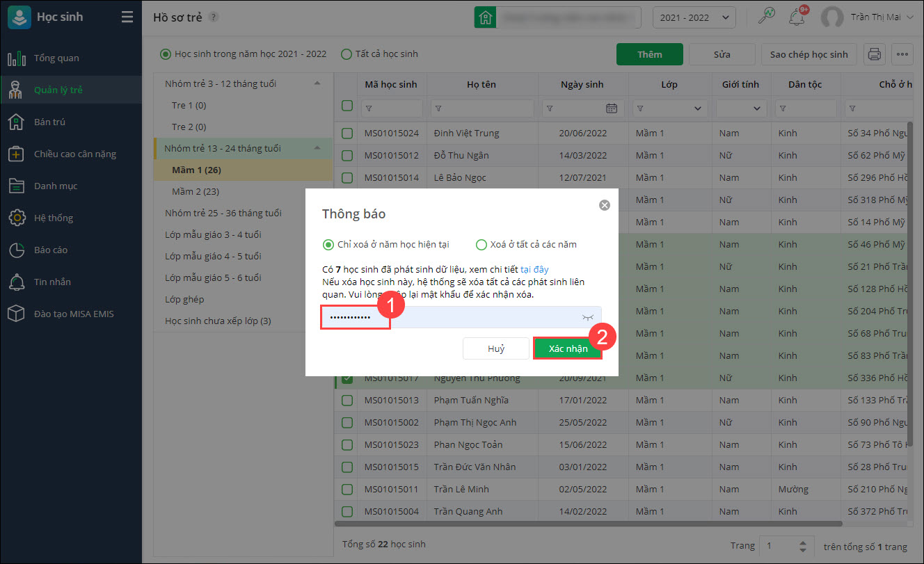Click the Họ tên filter text box

482,108
